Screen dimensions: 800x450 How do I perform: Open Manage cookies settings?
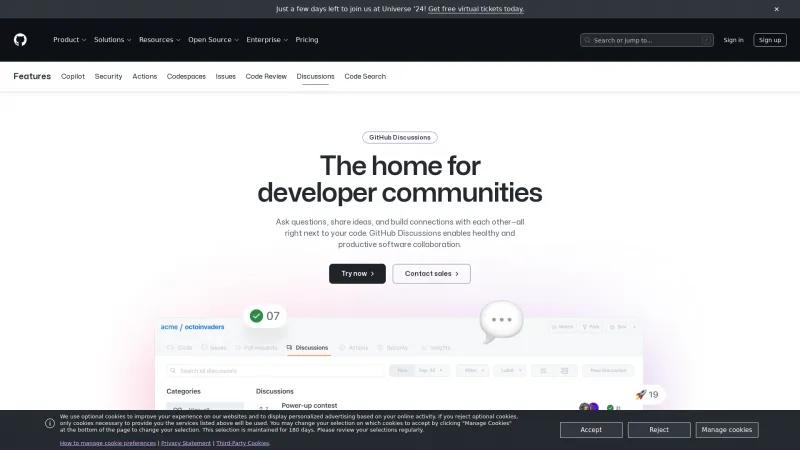pos(727,430)
